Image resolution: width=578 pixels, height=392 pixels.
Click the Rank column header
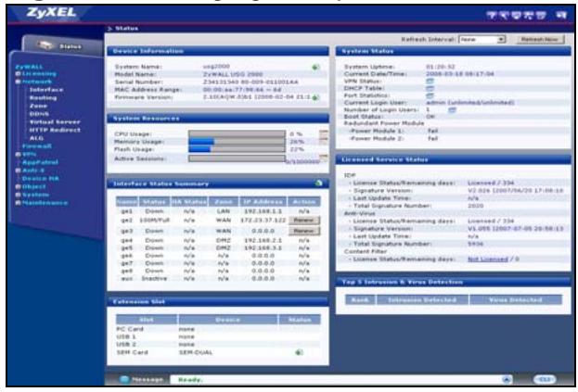360,300
